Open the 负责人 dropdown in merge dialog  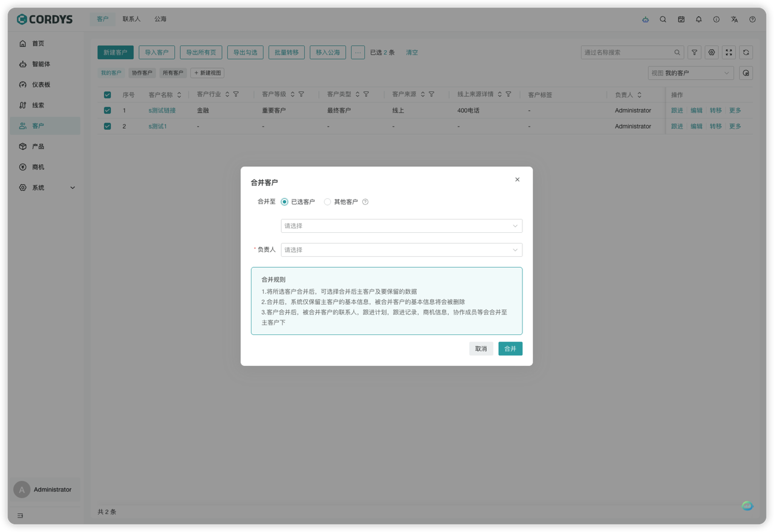tap(402, 250)
